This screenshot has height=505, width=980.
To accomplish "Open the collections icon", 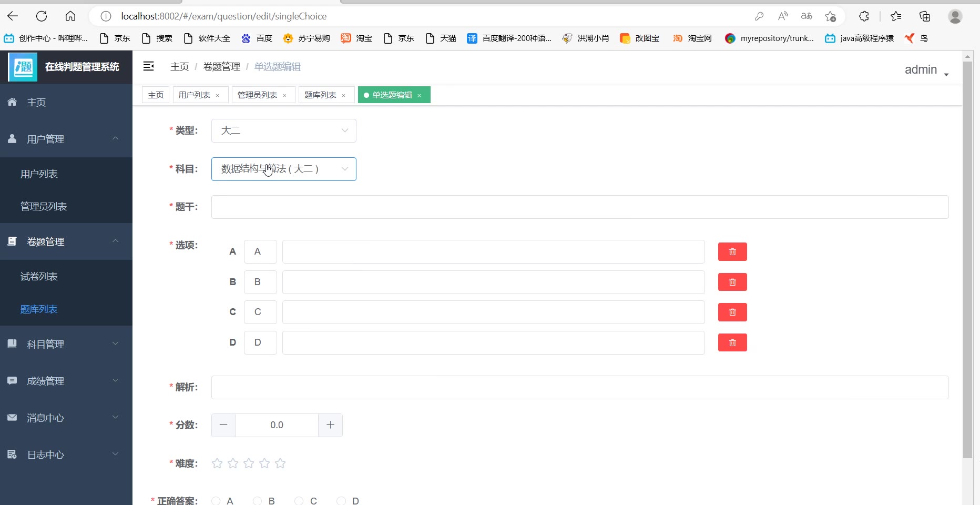I will click(925, 16).
